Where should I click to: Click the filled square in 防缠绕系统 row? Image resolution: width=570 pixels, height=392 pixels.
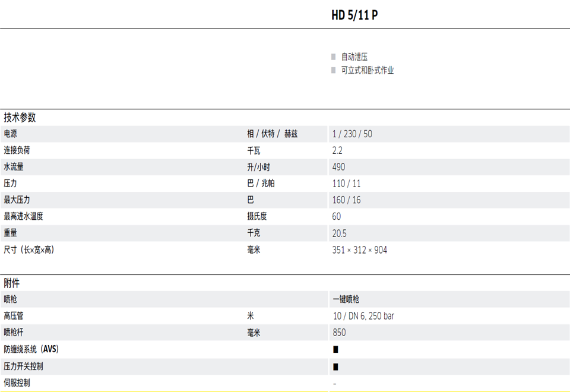(335, 349)
